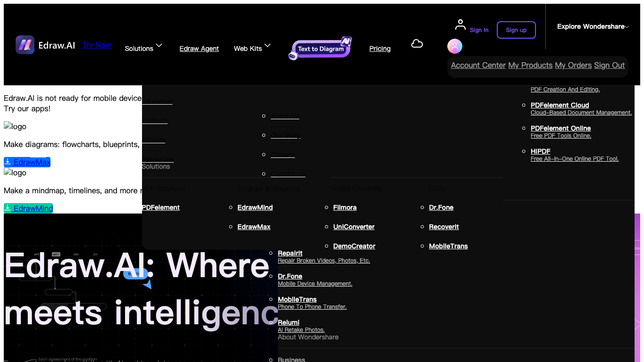Click EdrawMax under Diagram & Graphics
Viewport: 644px width, 362px height.
coord(254,227)
